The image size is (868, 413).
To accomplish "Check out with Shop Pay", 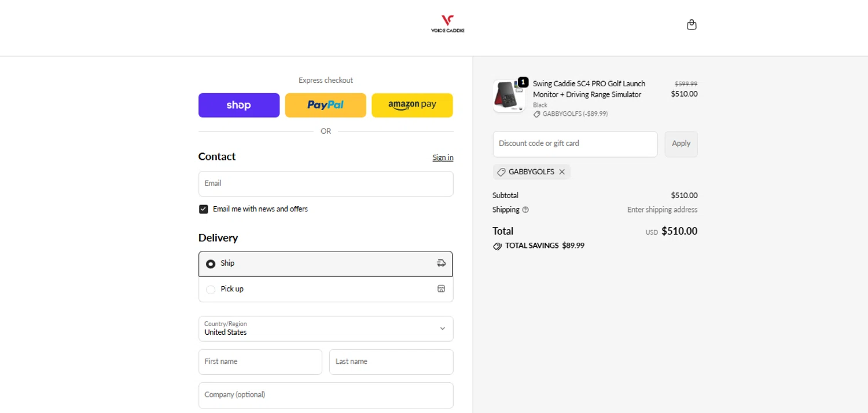I will click(239, 105).
